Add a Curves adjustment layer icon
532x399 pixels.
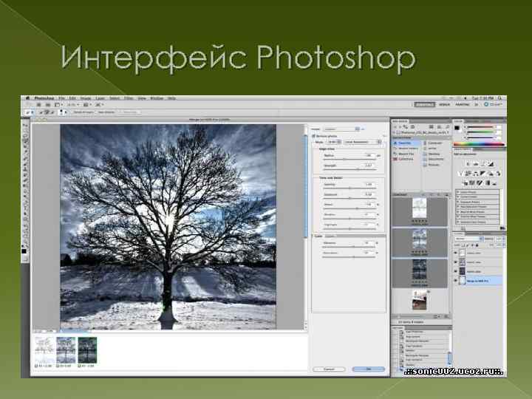(x=483, y=164)
